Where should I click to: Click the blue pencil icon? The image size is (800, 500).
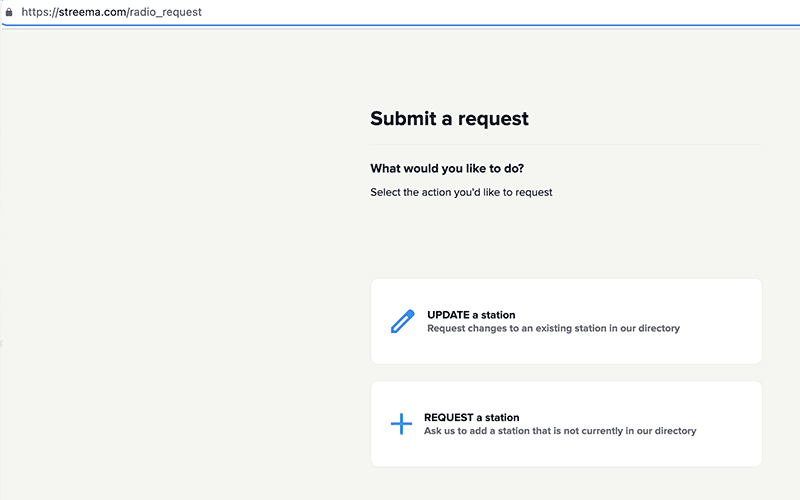[x=402, y=321]
